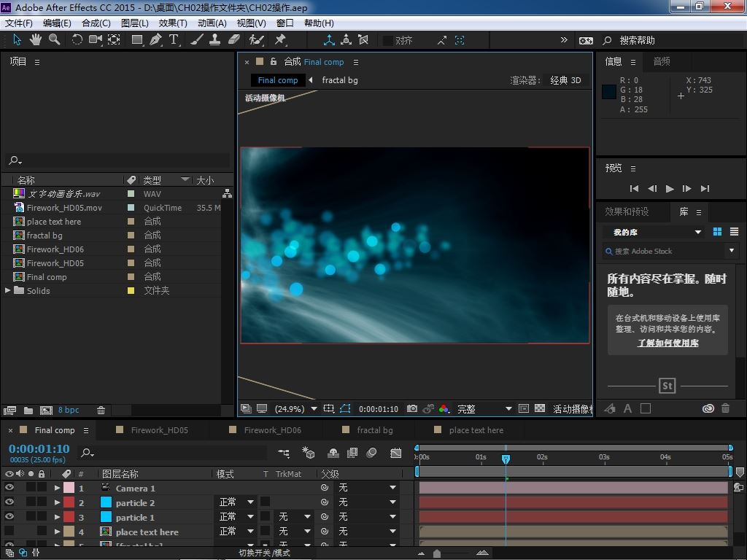Expand the Solids folder
The height and width of the screenshot is (560, 747).
pos(8,290)
